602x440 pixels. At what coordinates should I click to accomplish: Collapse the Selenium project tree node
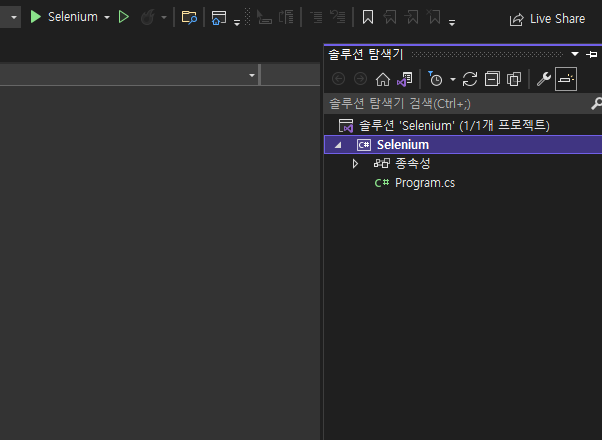point(338,145)
